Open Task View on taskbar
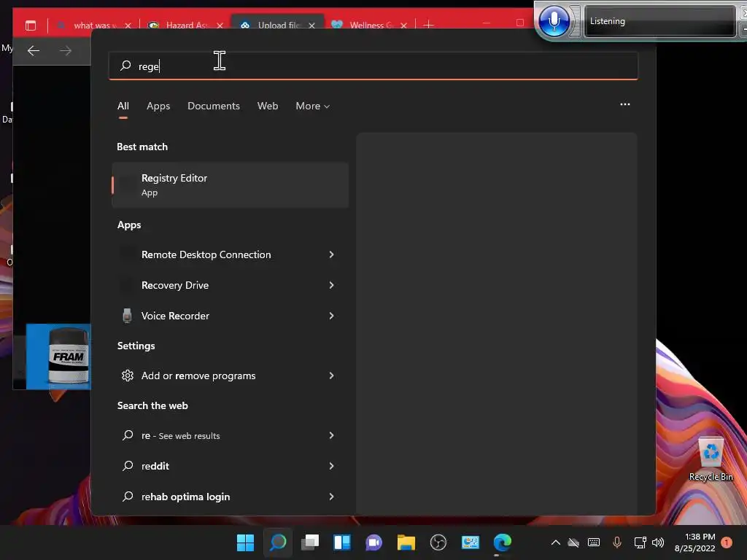Image resolution: width=747 pixels, height=560 pixels. pyautogui.click(x=310, y=542)
